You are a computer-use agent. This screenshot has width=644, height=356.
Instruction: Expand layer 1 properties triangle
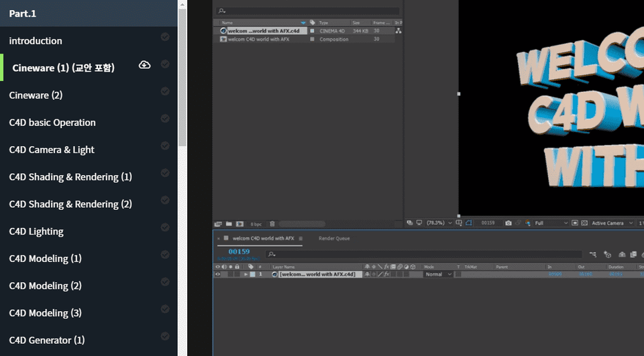(x=246, y=274)
